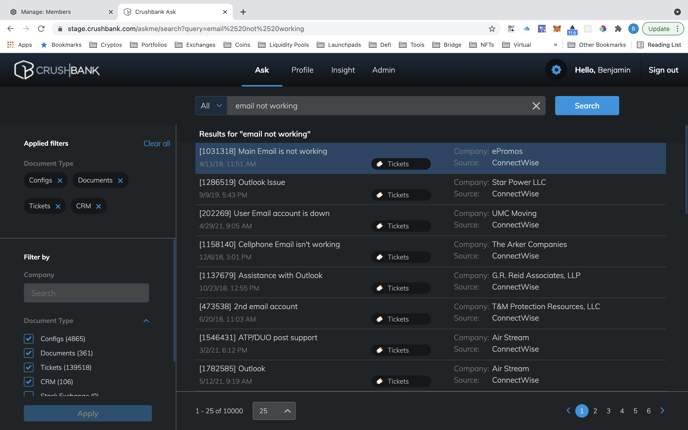This screenshot has height=430, width=688.
Task: Open the Cryptos bookmark folder
Action: (x=106, y=45)
